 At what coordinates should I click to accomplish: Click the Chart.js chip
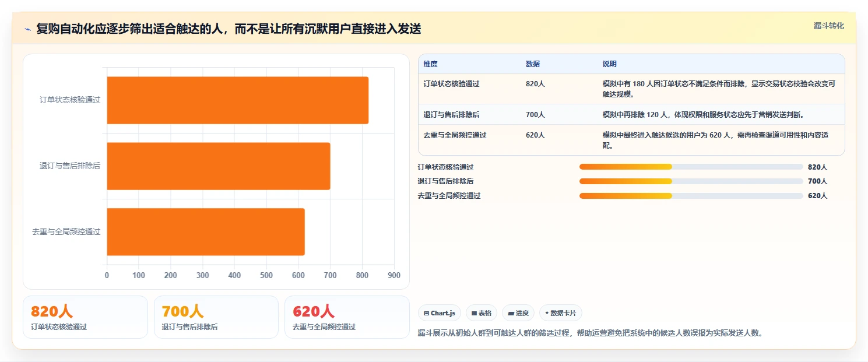[x=440, y=313]
